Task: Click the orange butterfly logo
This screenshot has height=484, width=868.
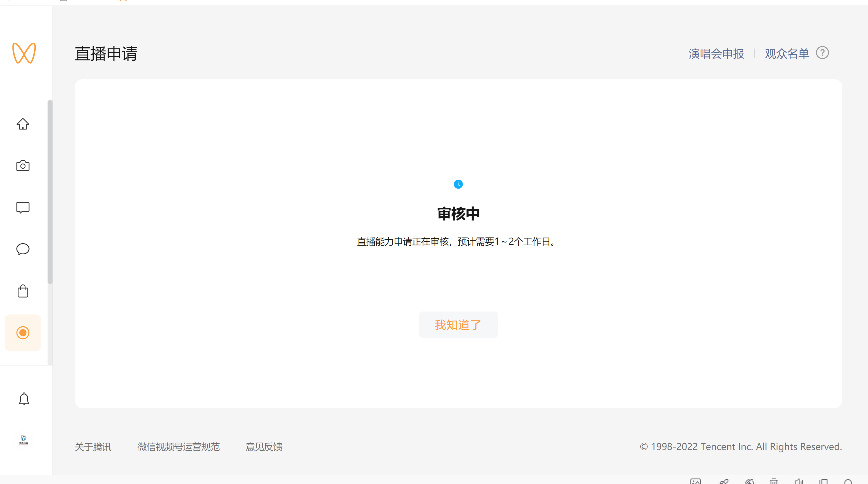Action: click(24, 53)
